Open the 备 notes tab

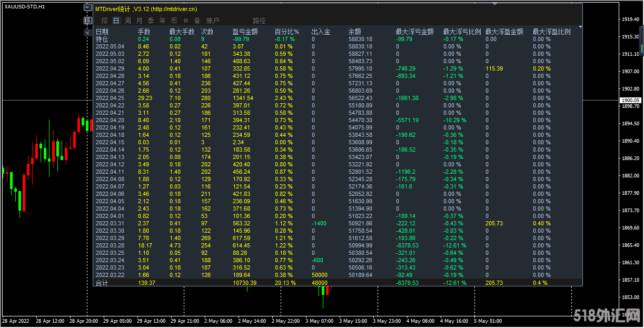[197, 21]
